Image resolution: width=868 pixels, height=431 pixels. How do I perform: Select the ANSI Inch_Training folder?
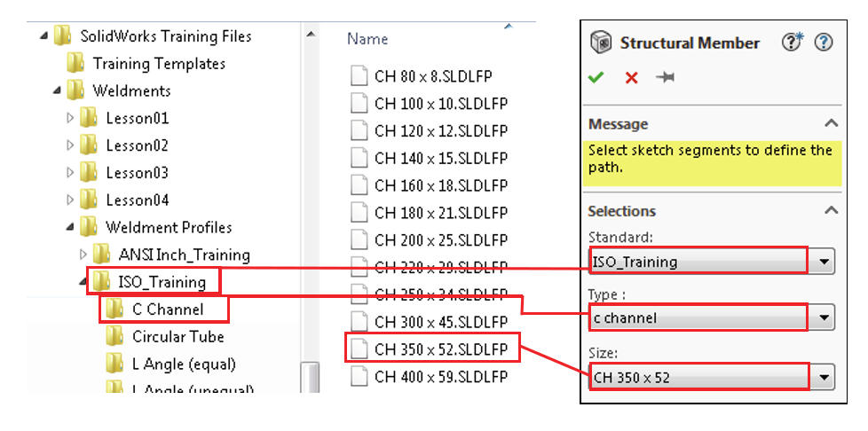pyautogui.click(x=184, y=255)
